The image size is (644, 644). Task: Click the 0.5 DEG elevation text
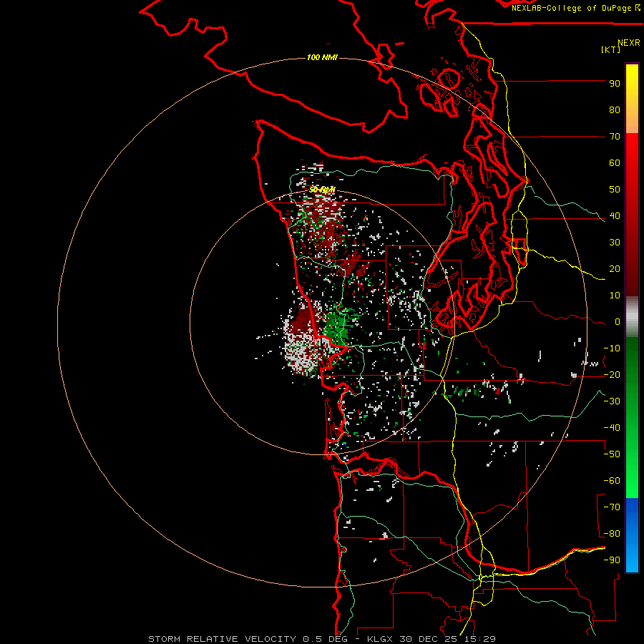[x=326, y=639]
